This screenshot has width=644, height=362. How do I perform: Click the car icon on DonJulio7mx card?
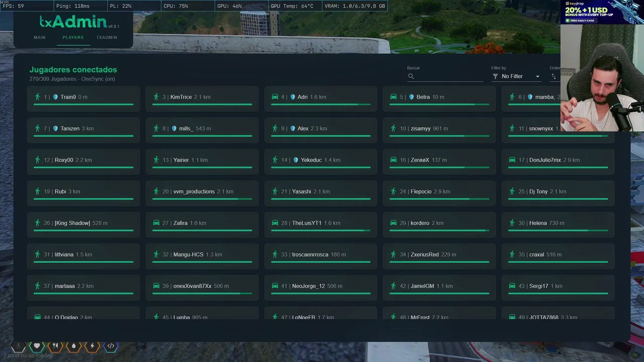point(512,160)
